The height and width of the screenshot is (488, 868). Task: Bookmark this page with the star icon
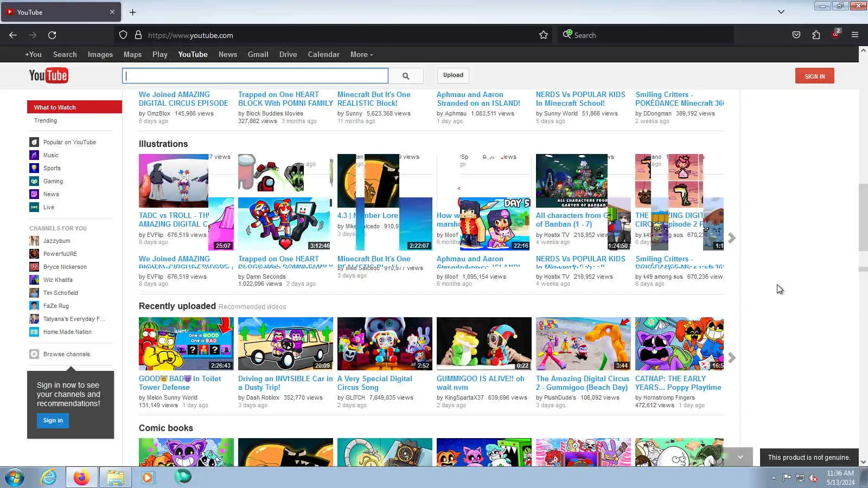click(x=544, y=35)
